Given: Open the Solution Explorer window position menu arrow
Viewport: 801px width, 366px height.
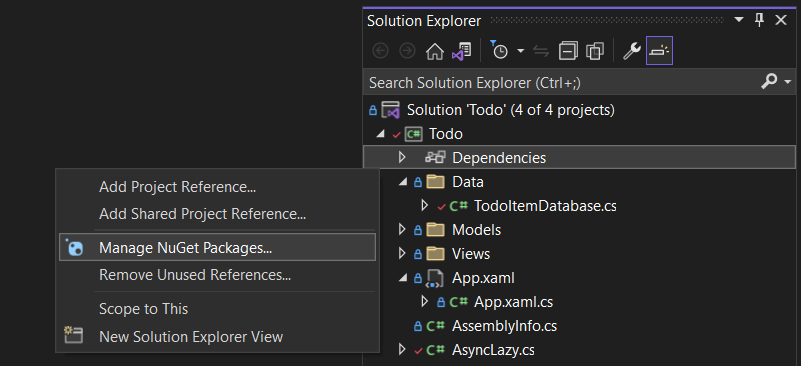Looking at the screenshot, I should click(x=739, y=19).
